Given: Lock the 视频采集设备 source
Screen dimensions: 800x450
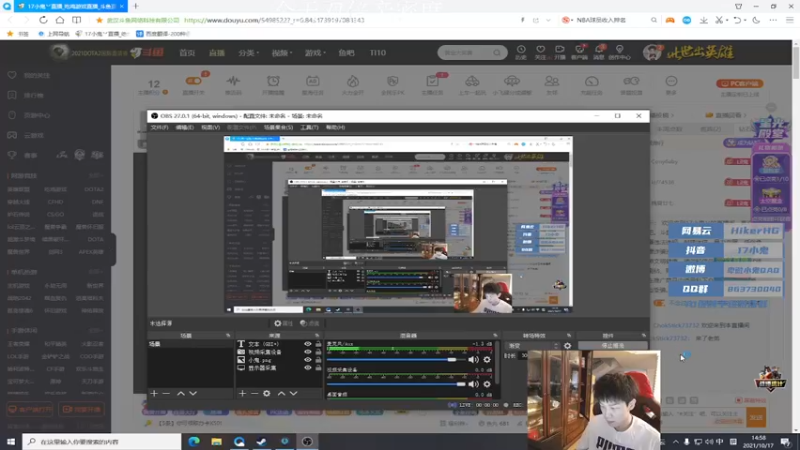Looking at the screenshot, I should point(318,352).
